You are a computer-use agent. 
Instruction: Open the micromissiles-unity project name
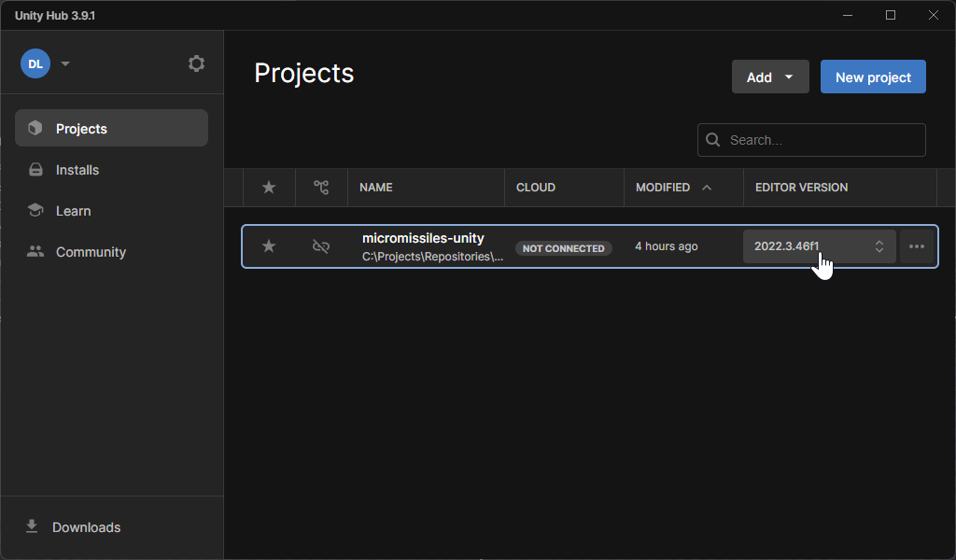[423, 238]
